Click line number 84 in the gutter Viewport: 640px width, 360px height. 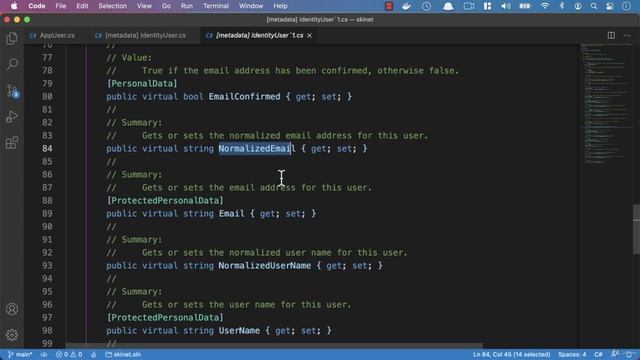pyautogui.click(x=47, y=149)
